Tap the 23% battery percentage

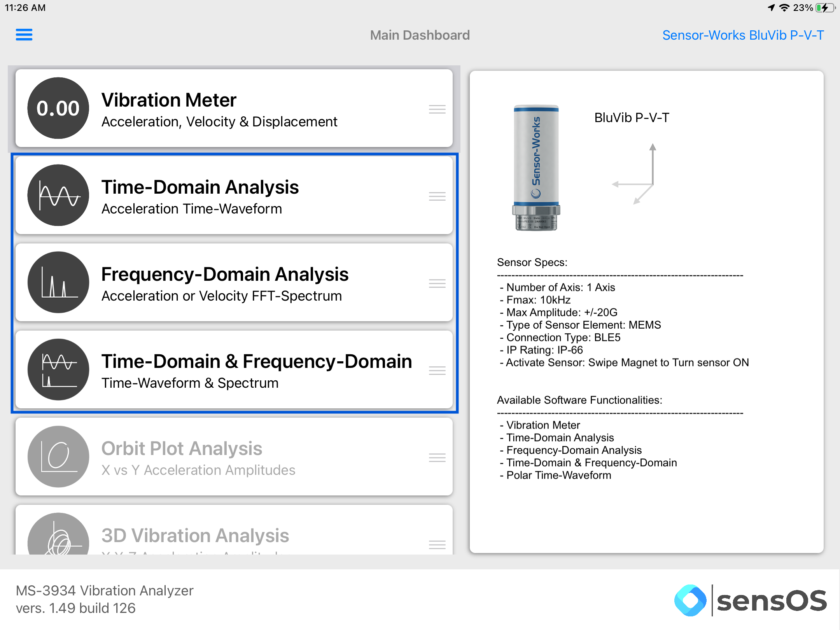(x=803, y=8)
